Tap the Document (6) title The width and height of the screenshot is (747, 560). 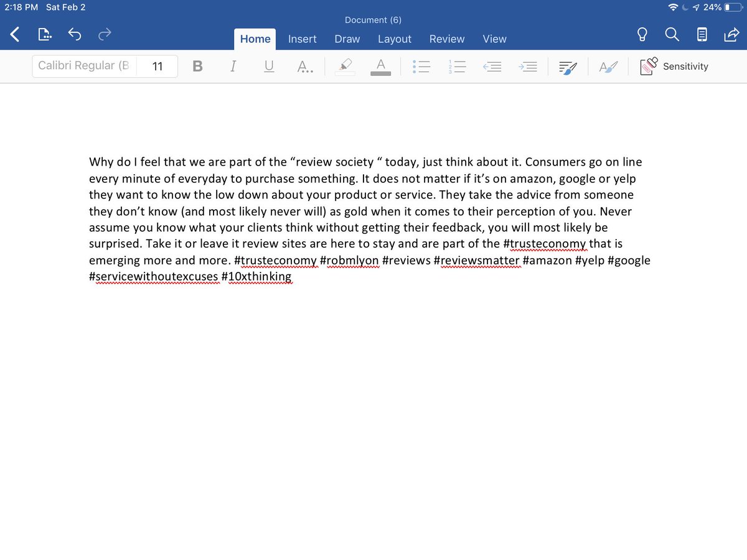coord(374,20)
